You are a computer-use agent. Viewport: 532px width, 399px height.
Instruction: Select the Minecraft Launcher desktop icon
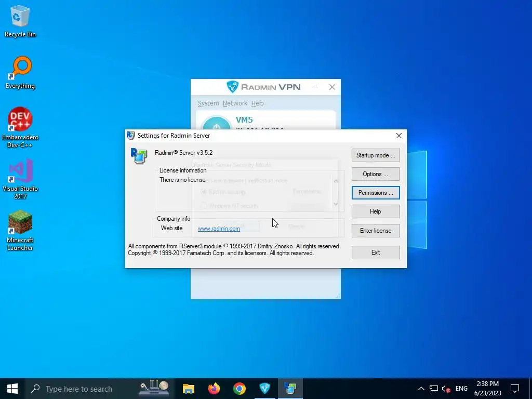(20, 230)
